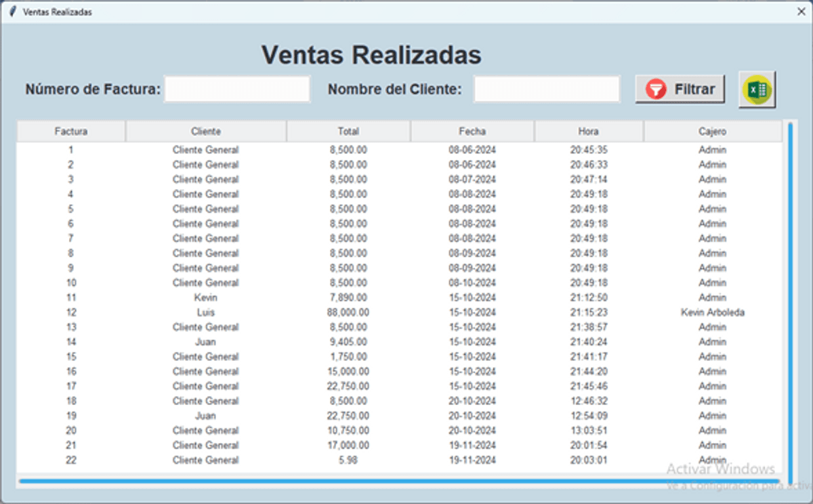The width and height of the screenshot is (813, 504).
Task: Select the row with total 88,000.00
Action: (x=348, y=312)
